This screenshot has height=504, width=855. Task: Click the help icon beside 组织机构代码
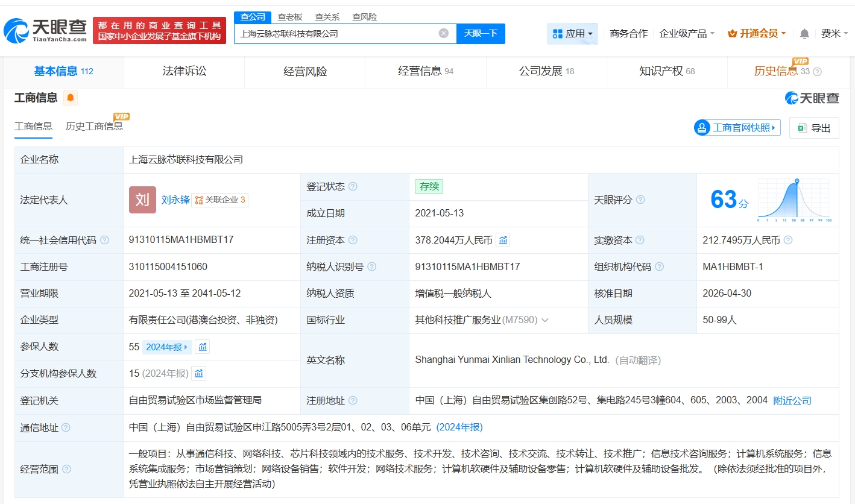click(x=660, y=266)
